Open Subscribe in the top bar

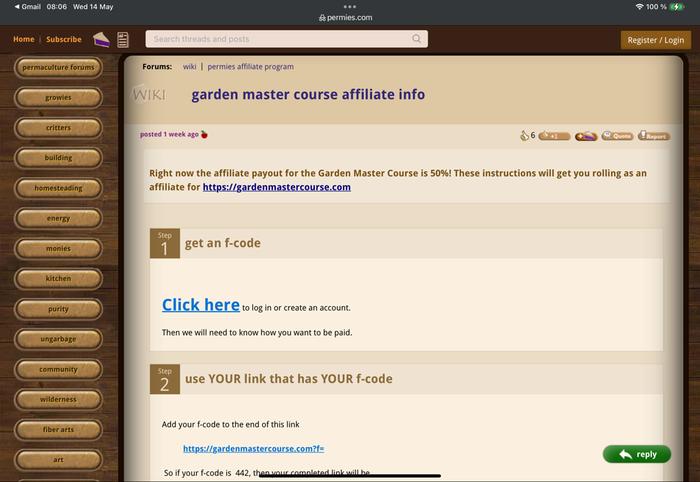tap(64, 40)
